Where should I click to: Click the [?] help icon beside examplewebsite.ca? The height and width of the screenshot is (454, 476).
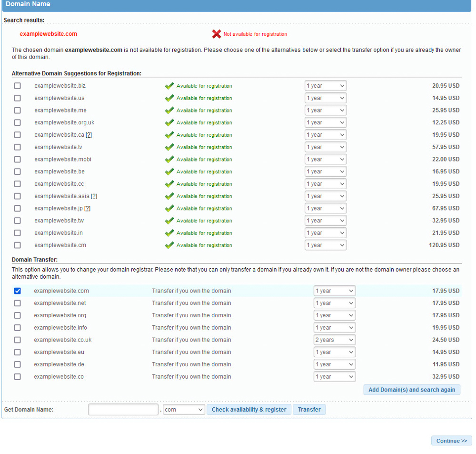tap(89, 135)
